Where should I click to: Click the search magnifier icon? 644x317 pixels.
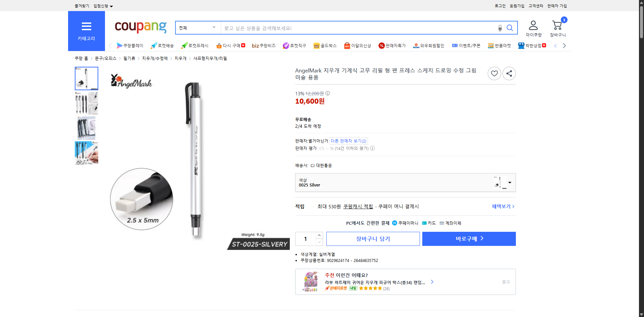coord(510,28)
